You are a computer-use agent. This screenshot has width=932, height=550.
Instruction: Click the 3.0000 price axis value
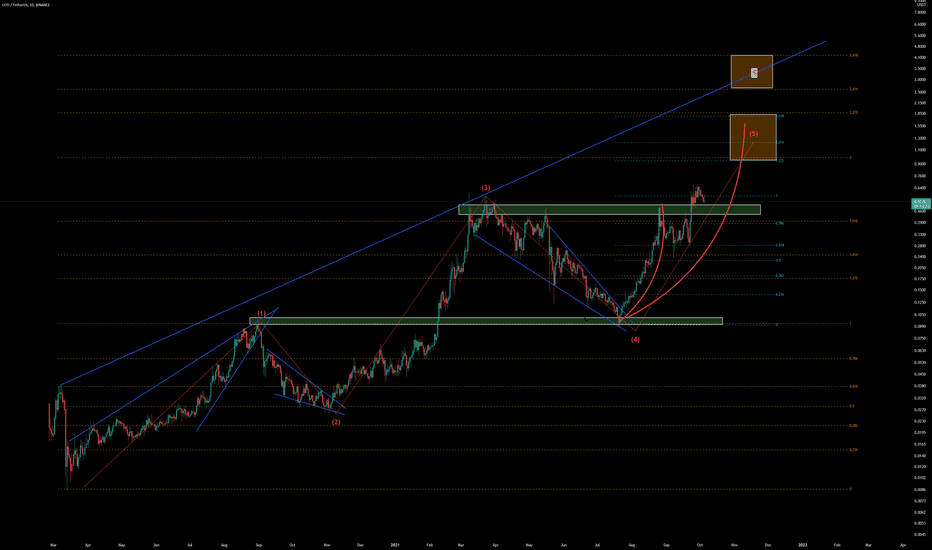(x=920, y=80)
